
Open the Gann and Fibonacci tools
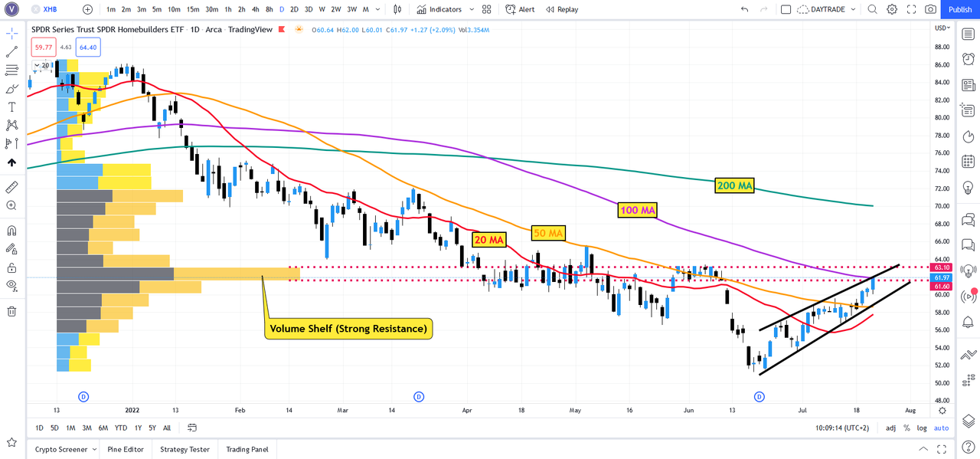click(x=11, y=70)
